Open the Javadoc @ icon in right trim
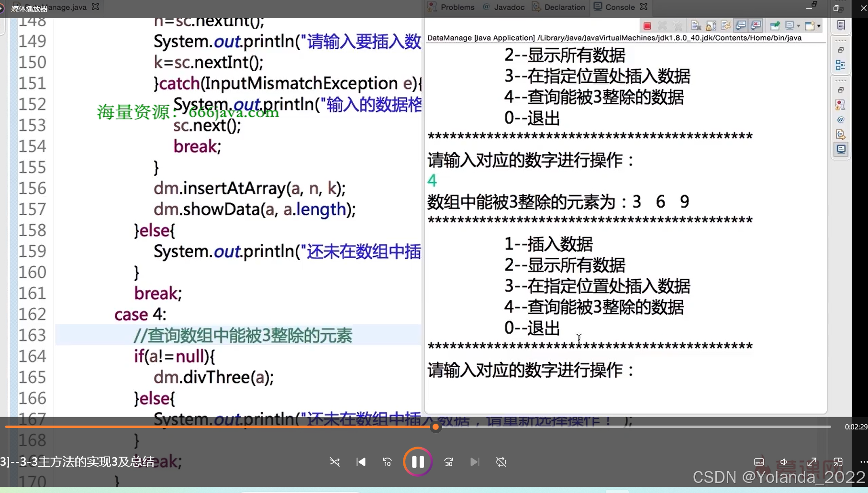The image size is (868, 493). click(x=841, y=120)
